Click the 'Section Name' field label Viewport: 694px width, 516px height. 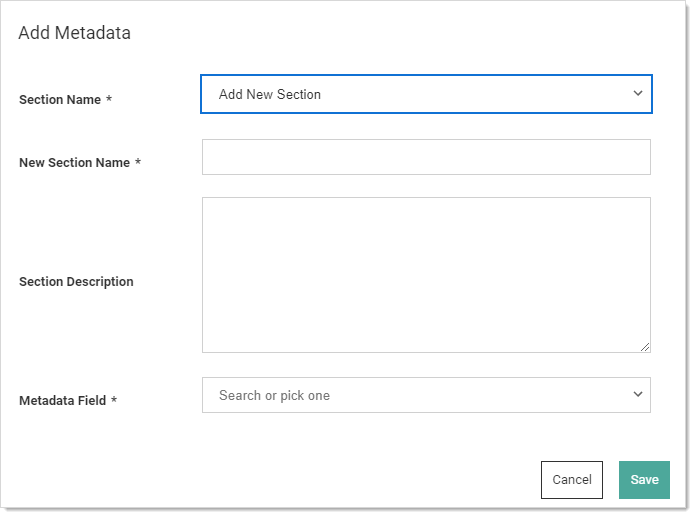(60, 100)
